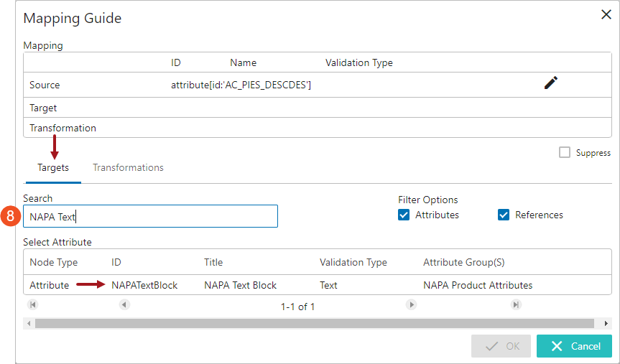The height and width of the screenshot is (364, 620).
Task: Close the Mapping Guide dialog
Action: tap(606, 15)
